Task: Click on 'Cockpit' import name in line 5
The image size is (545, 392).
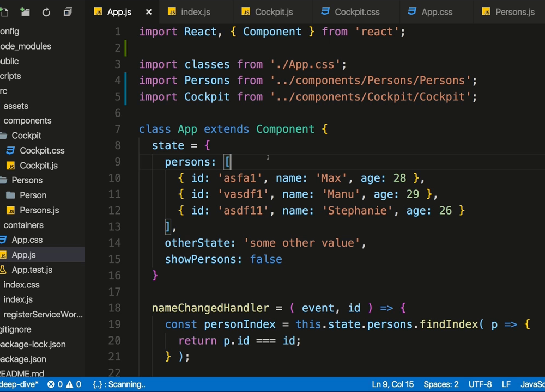Action: (x=207, y=96)
